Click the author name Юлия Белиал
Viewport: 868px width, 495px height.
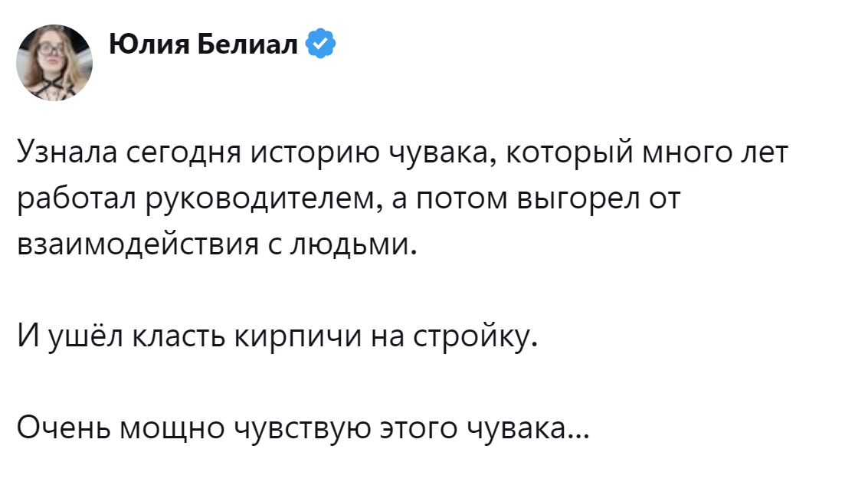(x=203, y=45)
